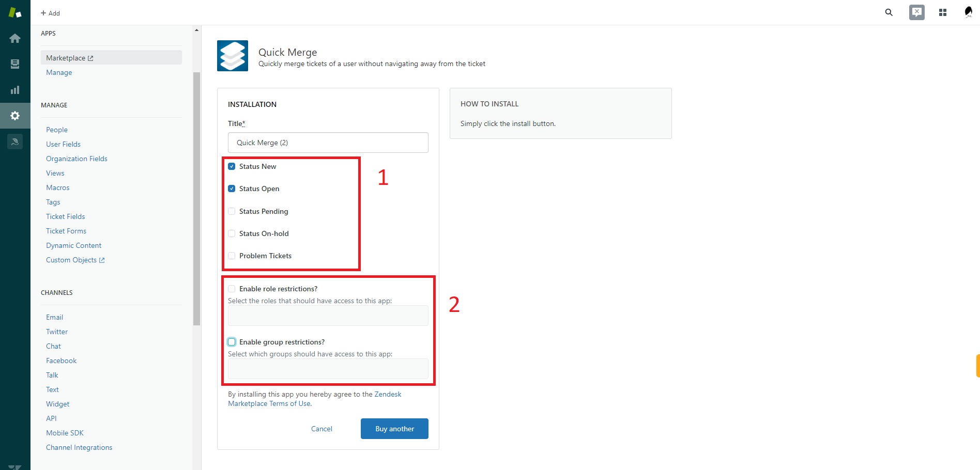
Task: Click the chat notification icon in top bar
Action: pos(916,12)
